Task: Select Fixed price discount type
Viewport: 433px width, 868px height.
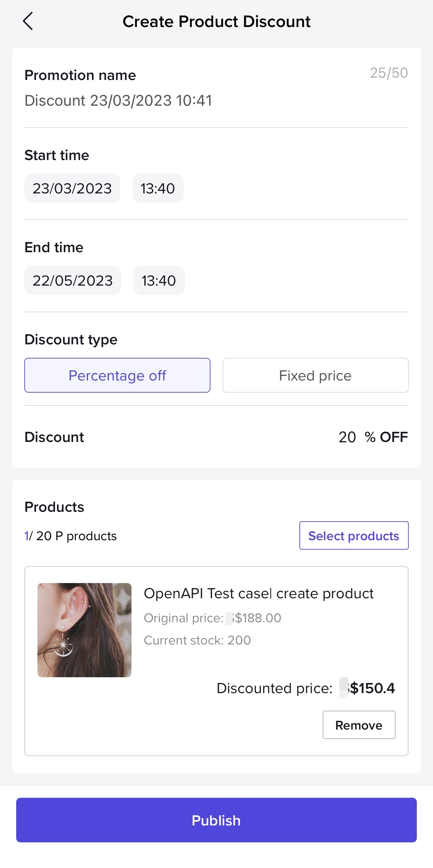Action: [315, 375]
